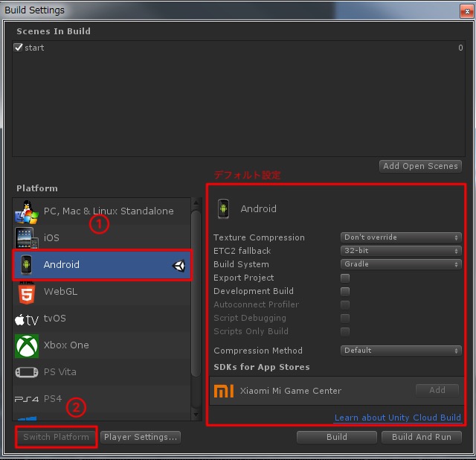
Task: Select the PS4 platform row
Action: [x=102, y=399]
